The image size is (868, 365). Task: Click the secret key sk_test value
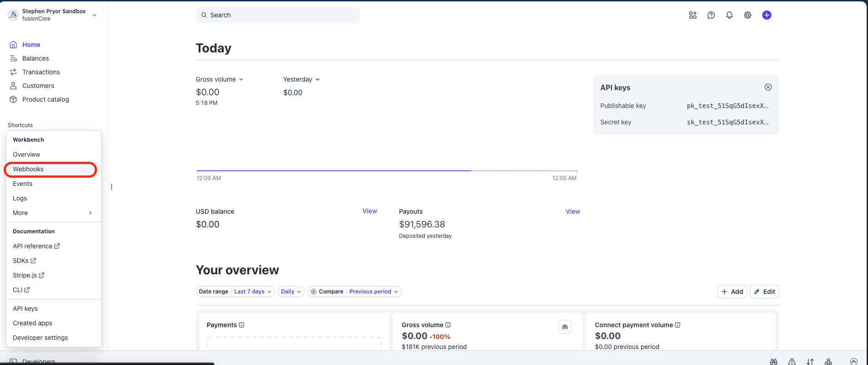(728, 122)
